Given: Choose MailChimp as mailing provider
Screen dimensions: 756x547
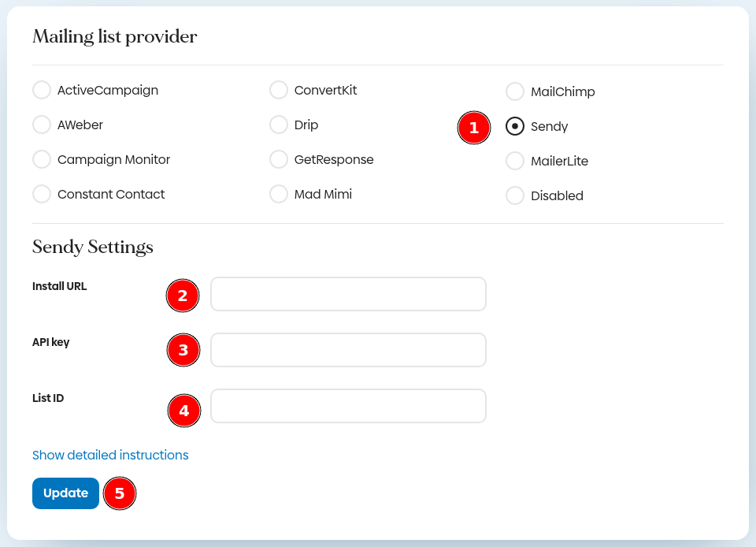Looking at the screenshot, I should point(515,91).
